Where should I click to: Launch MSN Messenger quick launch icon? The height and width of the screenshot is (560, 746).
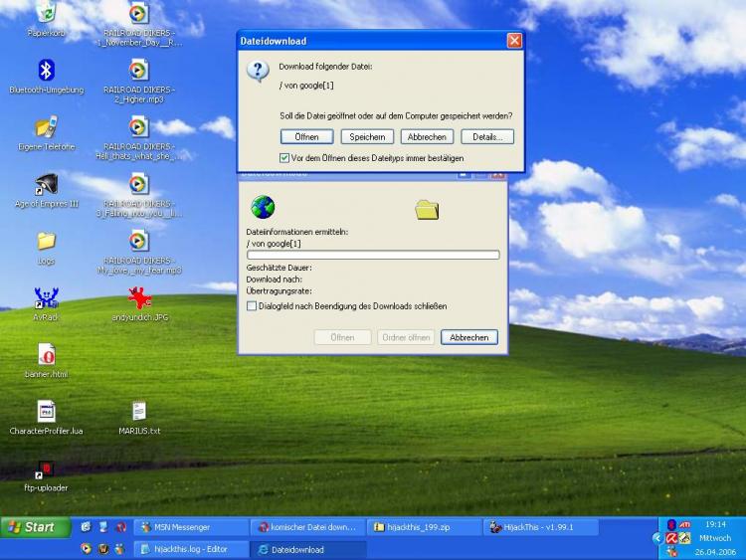pyautogui.click(x=119, y=549)
